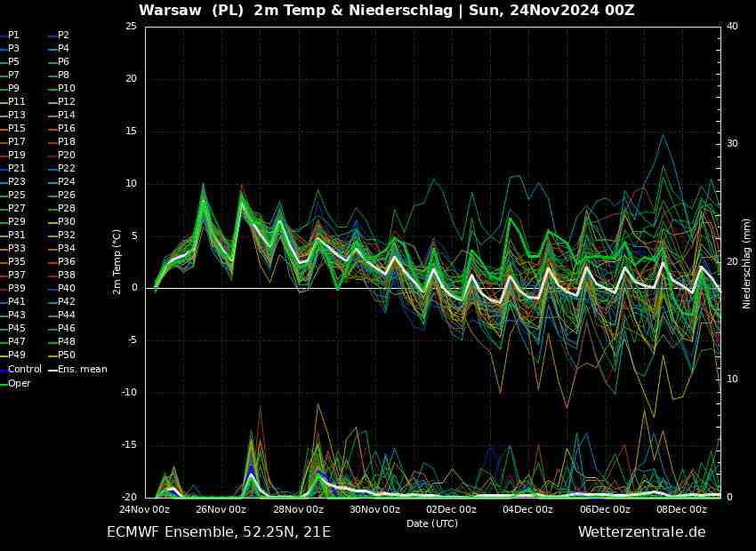Click the '30Nov 00z' date label
This screenshot has width=756, height=551.
click(x=375, y=509)
